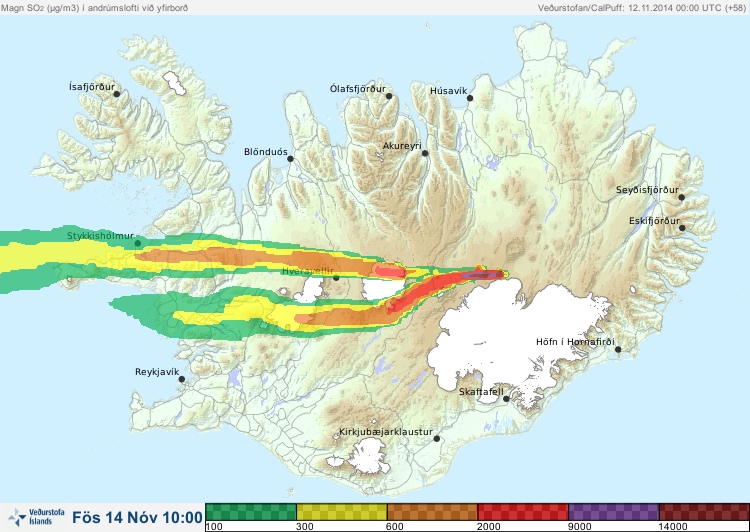Click the Reykjavík city marker dot
This screenshot has width=750, height=532.
pos(182,379)
